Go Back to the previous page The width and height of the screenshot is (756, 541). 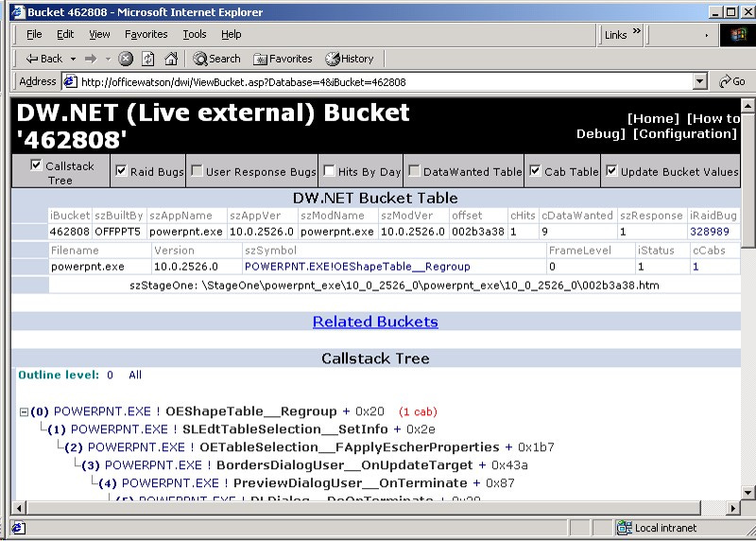pyautogui.click(x=44, y=59)
